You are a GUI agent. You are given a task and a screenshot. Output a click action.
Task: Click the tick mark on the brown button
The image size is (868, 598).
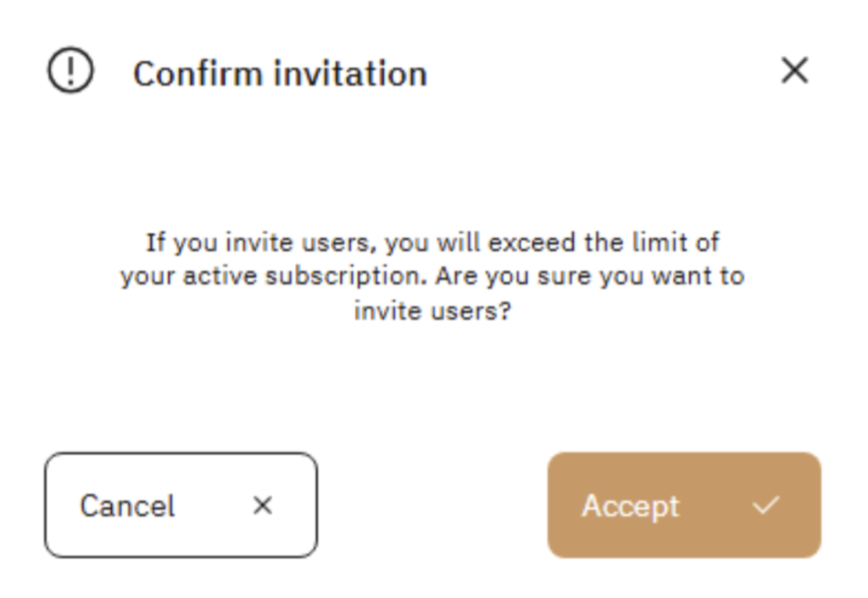[x=765, y=506]
